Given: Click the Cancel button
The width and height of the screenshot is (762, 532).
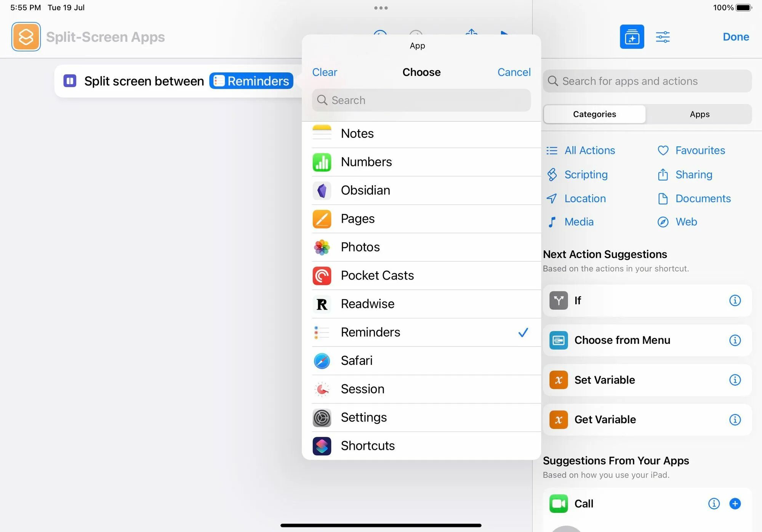Looking at the screenshot, I should tap(514, 72).
